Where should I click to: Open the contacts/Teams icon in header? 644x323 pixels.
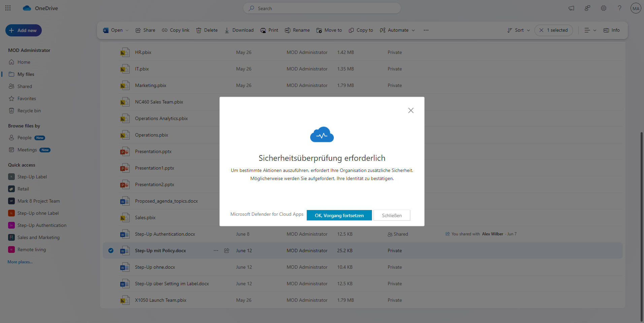(587, 8)
